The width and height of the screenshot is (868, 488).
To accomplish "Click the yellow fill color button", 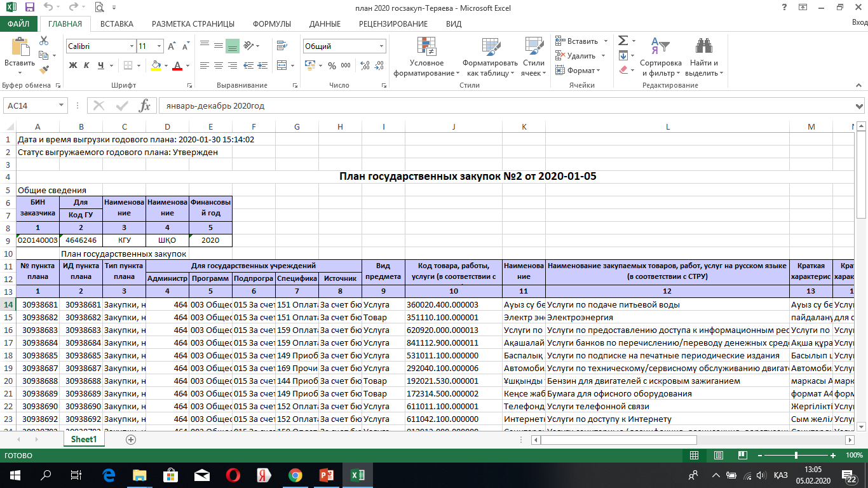I will (156, 65).
